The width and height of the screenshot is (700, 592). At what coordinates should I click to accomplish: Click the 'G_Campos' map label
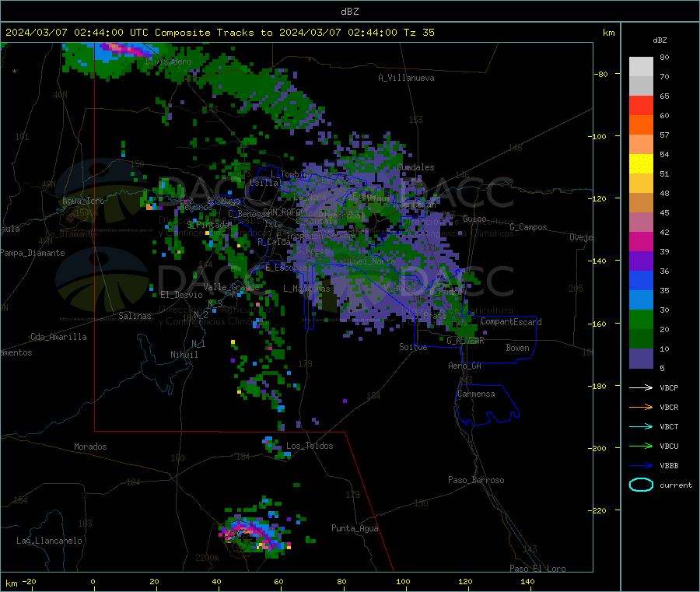[528, 227]
